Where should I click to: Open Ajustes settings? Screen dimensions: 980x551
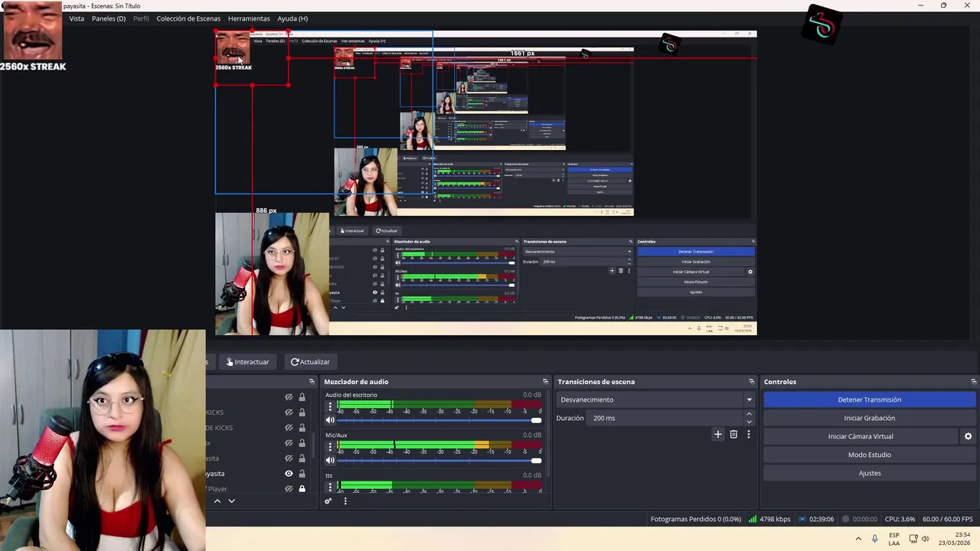pyautogui.click(x=869, y=473)
